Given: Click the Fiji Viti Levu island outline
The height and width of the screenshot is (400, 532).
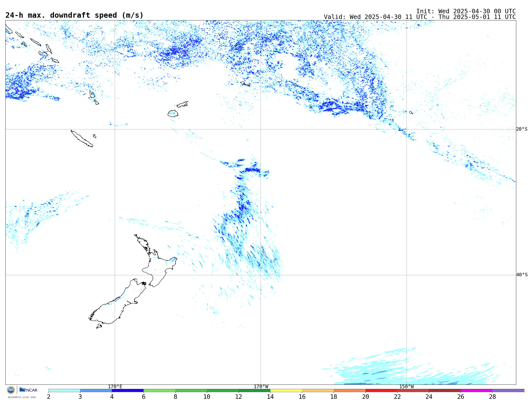Looking at the screenshot, I should point(173,113).
